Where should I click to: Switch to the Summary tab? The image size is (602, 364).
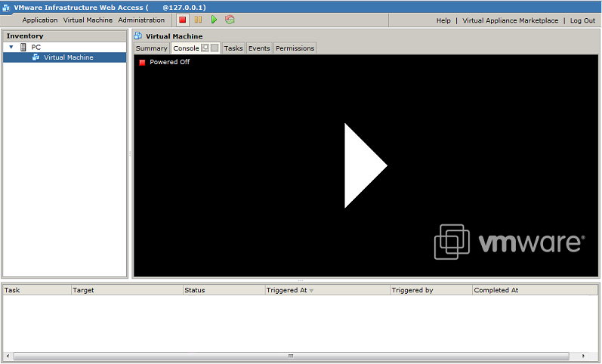(x=151, y=48)
